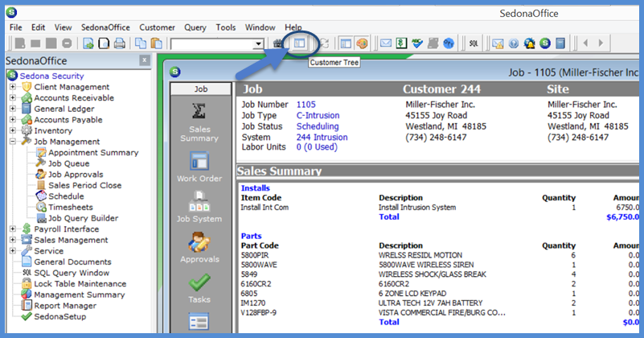Expand the General Ledger tree node

(x=13, y=109)
